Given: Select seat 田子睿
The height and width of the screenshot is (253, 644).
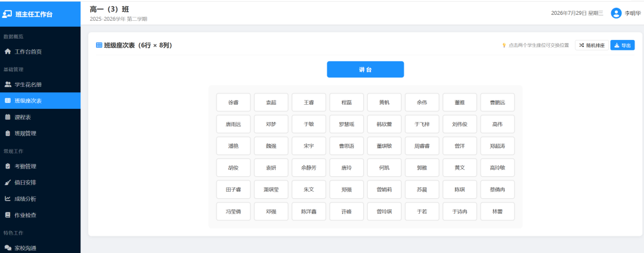Looking at the screenshot, I should click(x=233, y=190).
